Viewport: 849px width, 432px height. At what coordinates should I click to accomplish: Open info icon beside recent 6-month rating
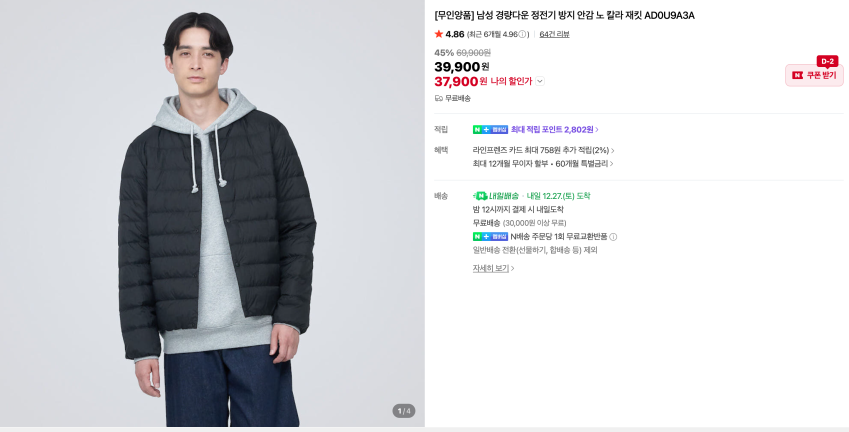(526, 34)
